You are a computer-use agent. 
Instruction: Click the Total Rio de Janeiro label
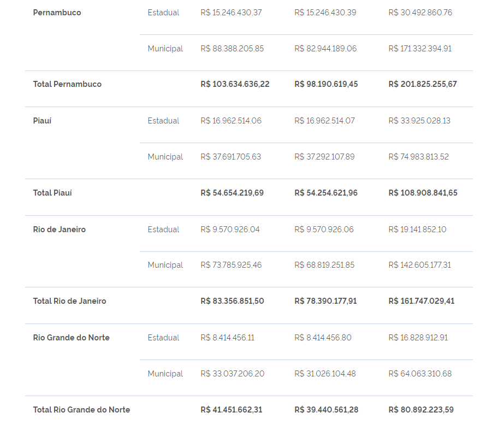click(x=69, y=301)
